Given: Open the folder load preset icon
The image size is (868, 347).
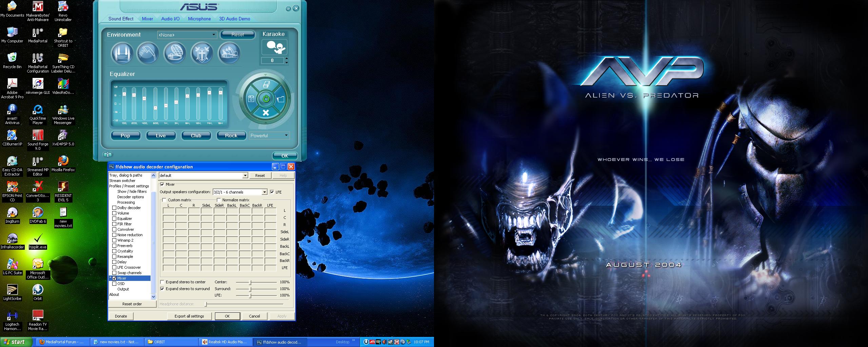Looking at the screenshot, I should click(281, 99).
